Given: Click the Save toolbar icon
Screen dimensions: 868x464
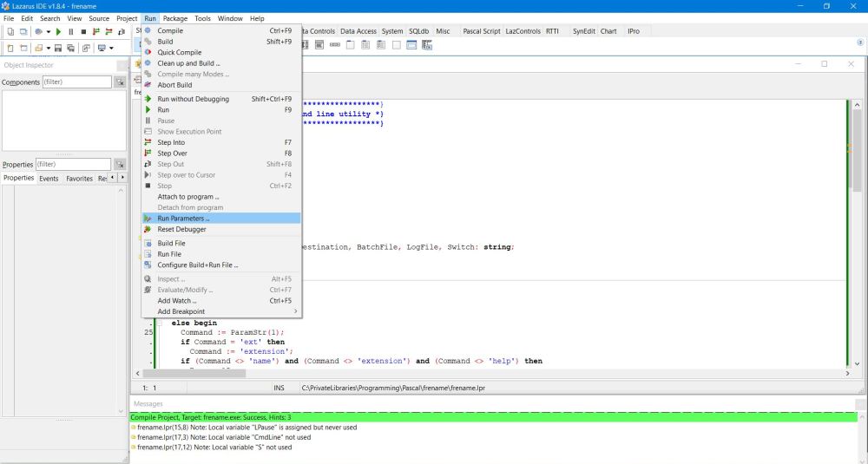Looking at the screenshot, I should click(x=58, y=48).
